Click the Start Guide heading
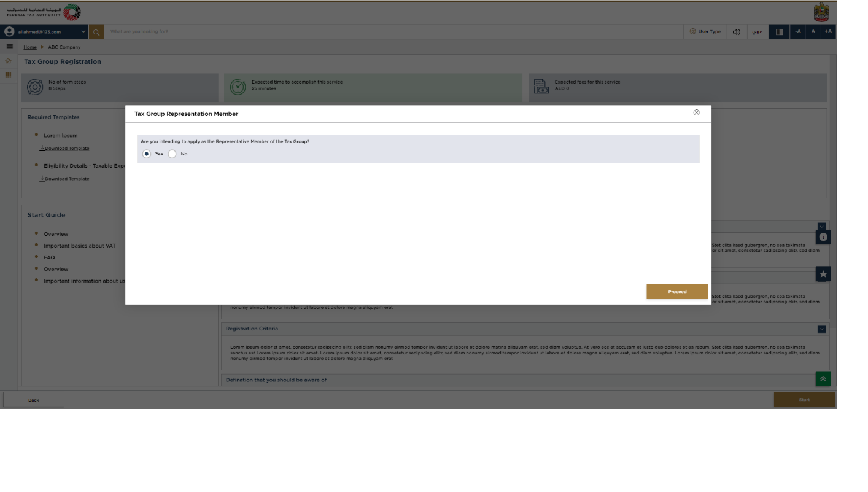 [x=46, y=215]
